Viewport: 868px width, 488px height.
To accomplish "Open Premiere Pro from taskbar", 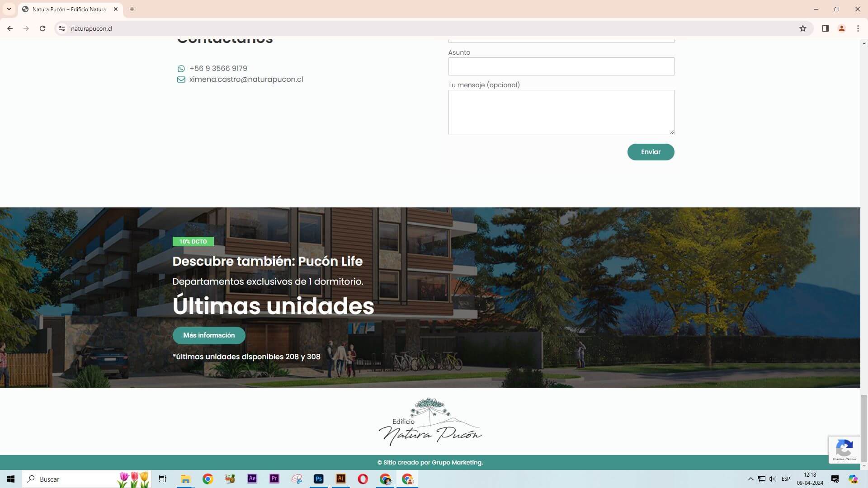I will coord(274,479).
